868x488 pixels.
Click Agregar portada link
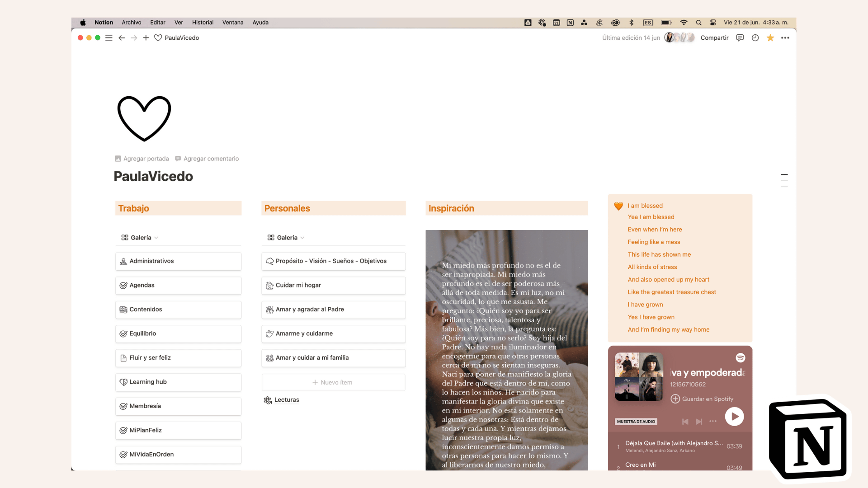142,159
